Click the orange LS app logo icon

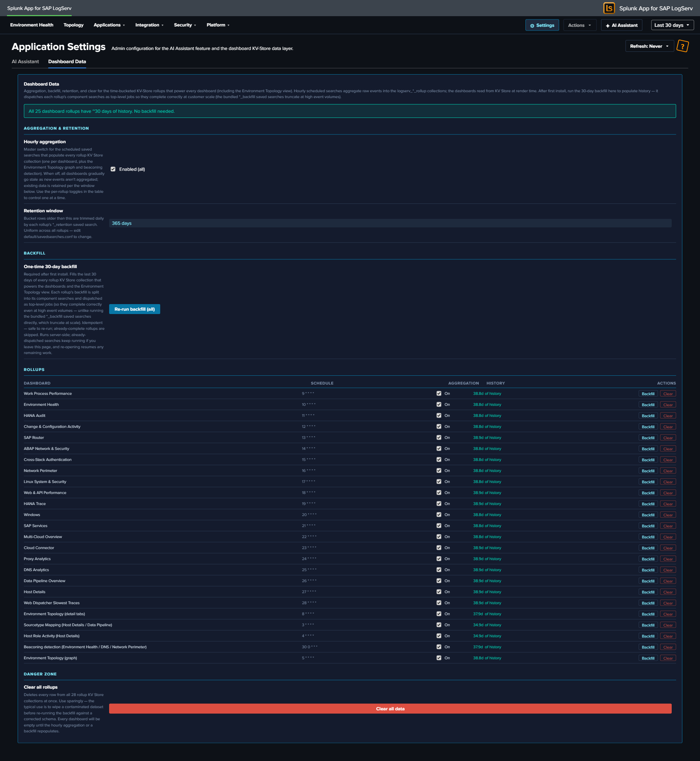pyautogui.click(x=609, y=8)
